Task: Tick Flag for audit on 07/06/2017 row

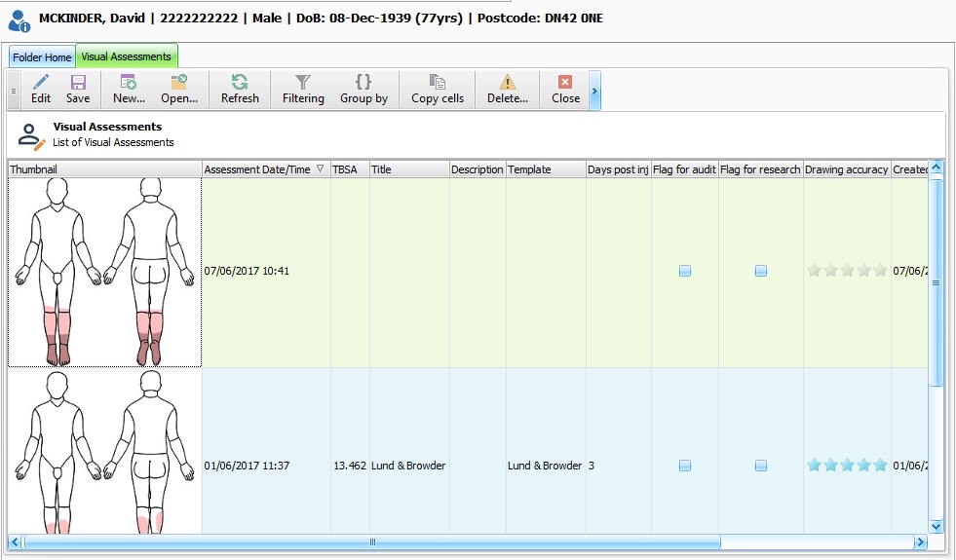Action: click(x=685, y=271)
